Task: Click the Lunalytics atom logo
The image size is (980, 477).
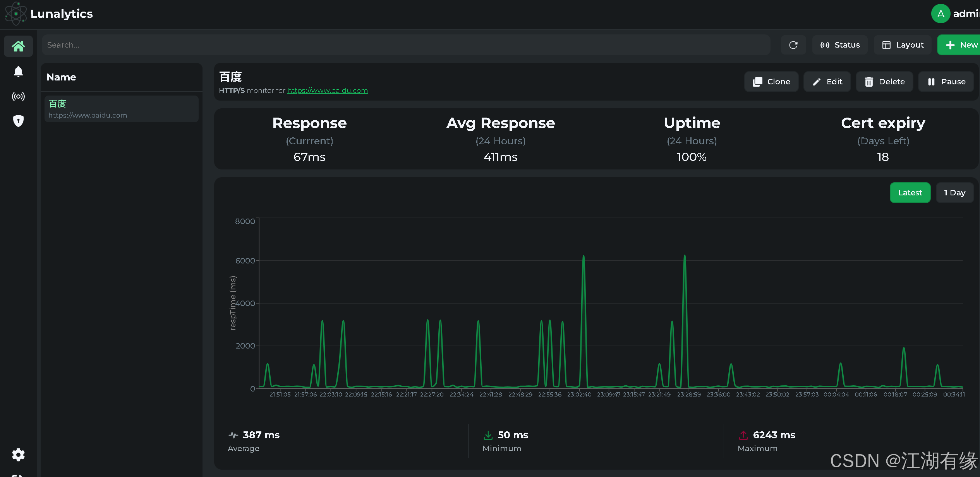Action: [15, 14]
